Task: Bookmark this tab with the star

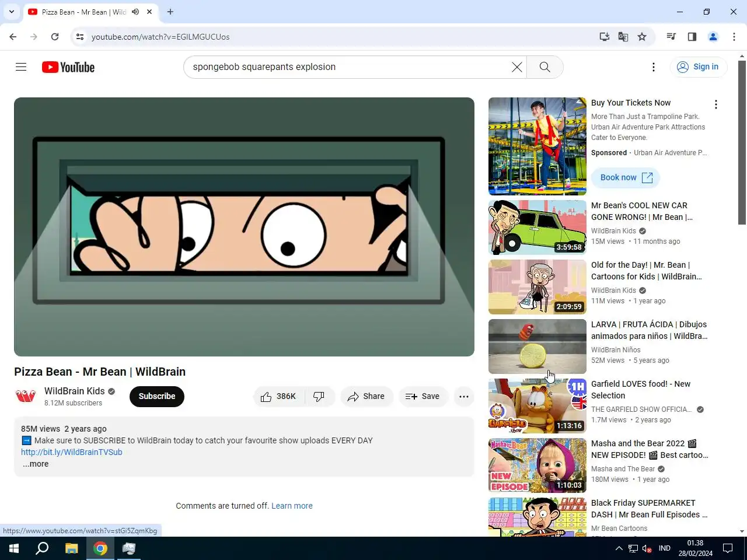Action: tap(642, 37)
